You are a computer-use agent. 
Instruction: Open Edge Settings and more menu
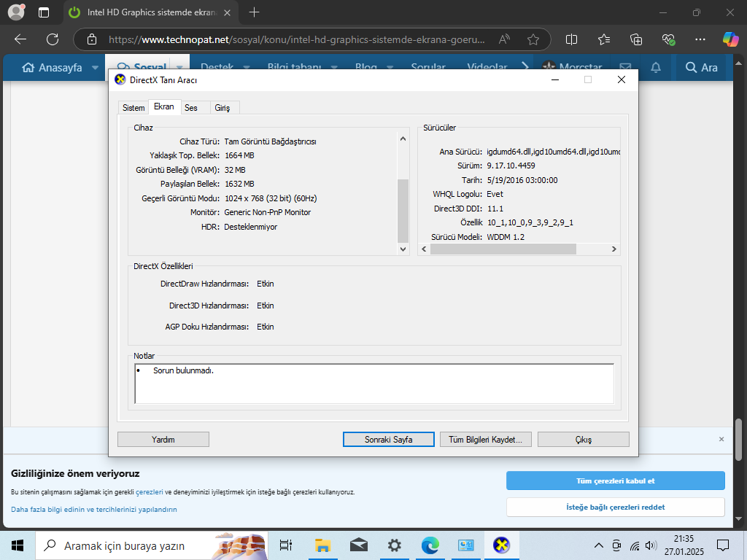[700, 39]
